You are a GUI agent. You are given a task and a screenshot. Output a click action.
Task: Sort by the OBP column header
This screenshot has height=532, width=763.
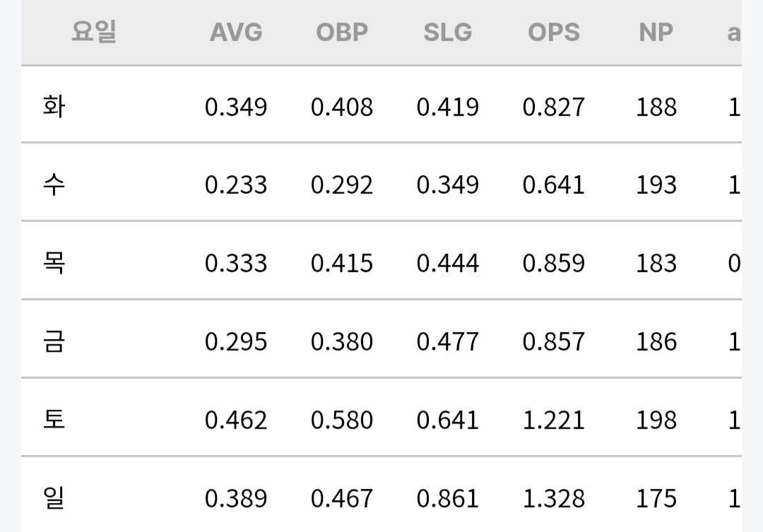pos(342,32)
